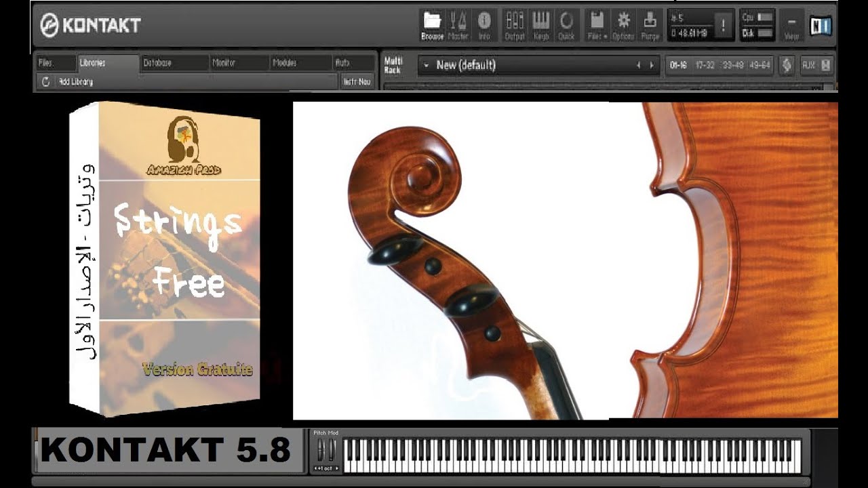The image size is (868, 488).
Task: Open the Modules tab
Action: pyautogui.click(x=300, y=63)
